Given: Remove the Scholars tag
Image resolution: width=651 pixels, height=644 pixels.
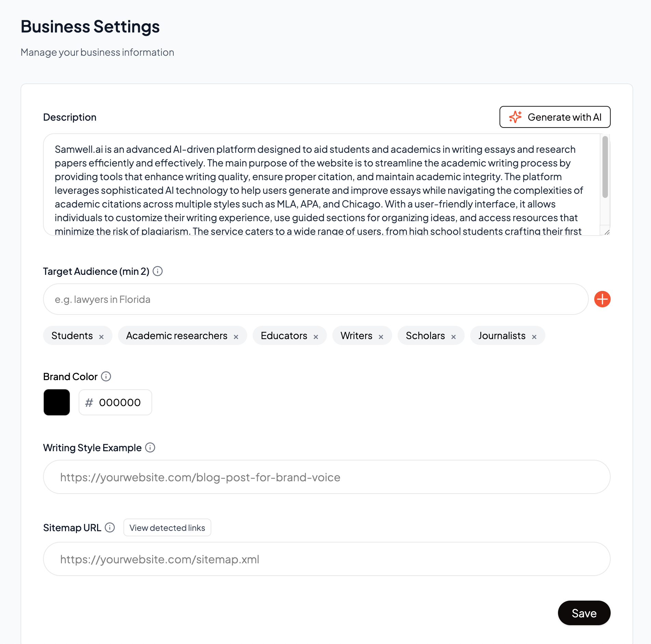Looking at the screenshot, I should click(x=453, y=337).
